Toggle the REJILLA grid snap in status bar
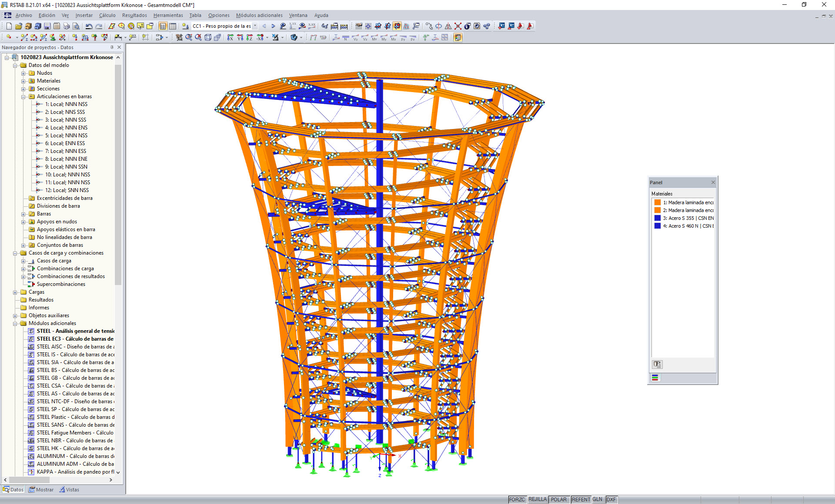835x504 pixels. pyautogui.click(x=538, y=499)
